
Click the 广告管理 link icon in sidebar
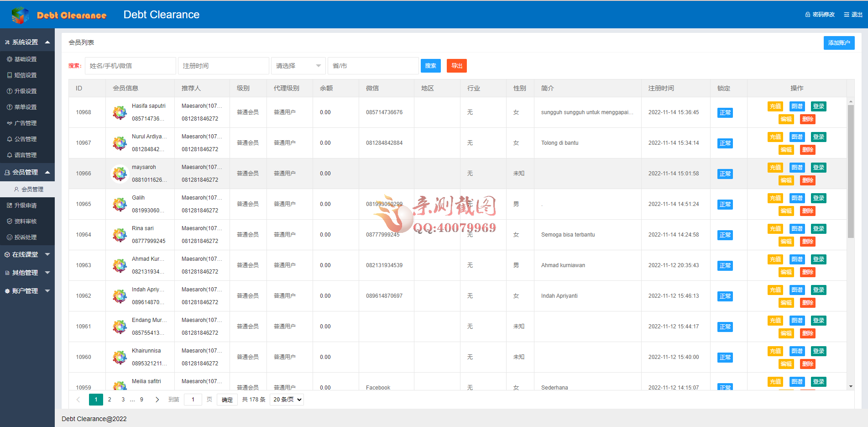tap(9, 123)
